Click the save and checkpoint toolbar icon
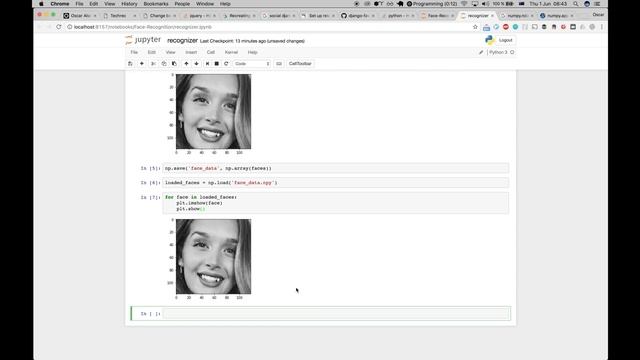The width and height of the screenshot is (640, 360). pyautogui.click(x=130, y=64)
